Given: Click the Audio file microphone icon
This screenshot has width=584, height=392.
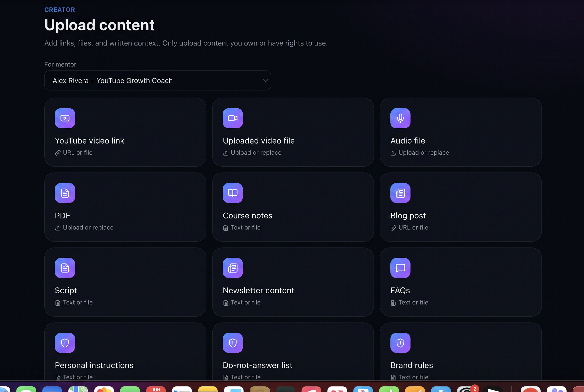Looking at the screenshot, I should [x=400, y=118].
